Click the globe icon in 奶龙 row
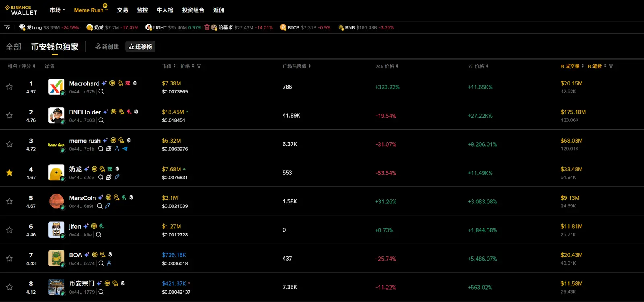This screenshot has height=302, width=644. click(109, 178)
